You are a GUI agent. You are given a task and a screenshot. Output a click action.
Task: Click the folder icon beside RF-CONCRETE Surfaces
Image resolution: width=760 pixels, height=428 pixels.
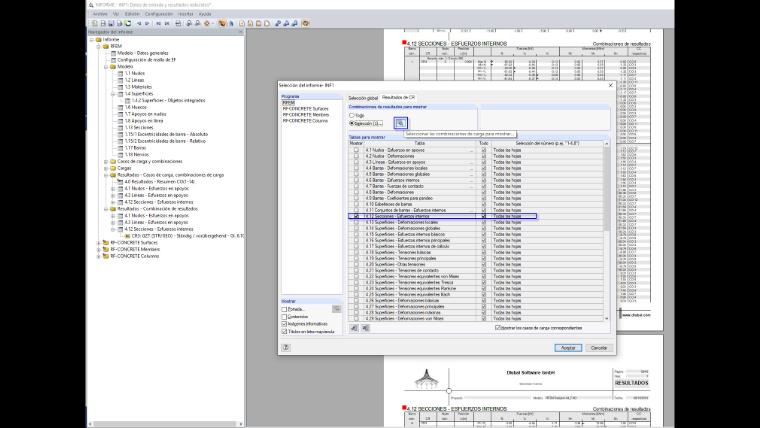point(106,242)
